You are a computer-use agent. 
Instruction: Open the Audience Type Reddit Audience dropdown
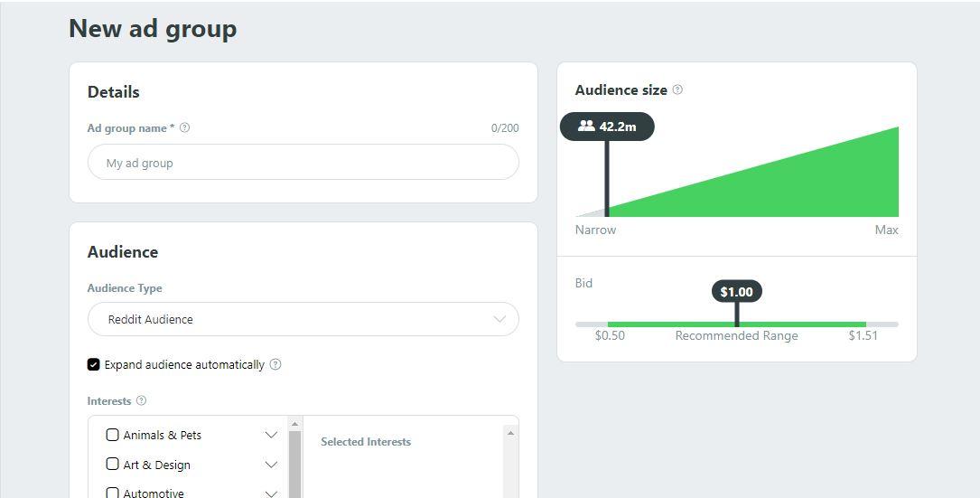pyautogui.click(x=303, y=319)
